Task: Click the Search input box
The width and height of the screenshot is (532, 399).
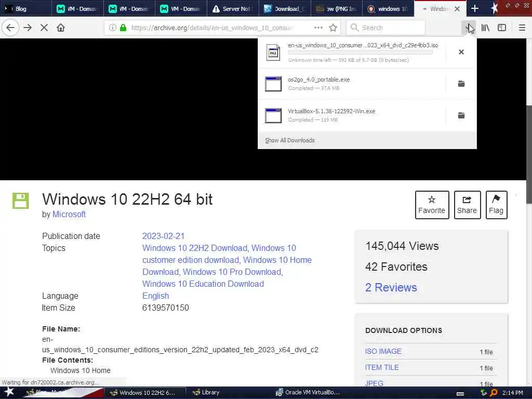Action: pyautogui.click(x=385, y=28)
